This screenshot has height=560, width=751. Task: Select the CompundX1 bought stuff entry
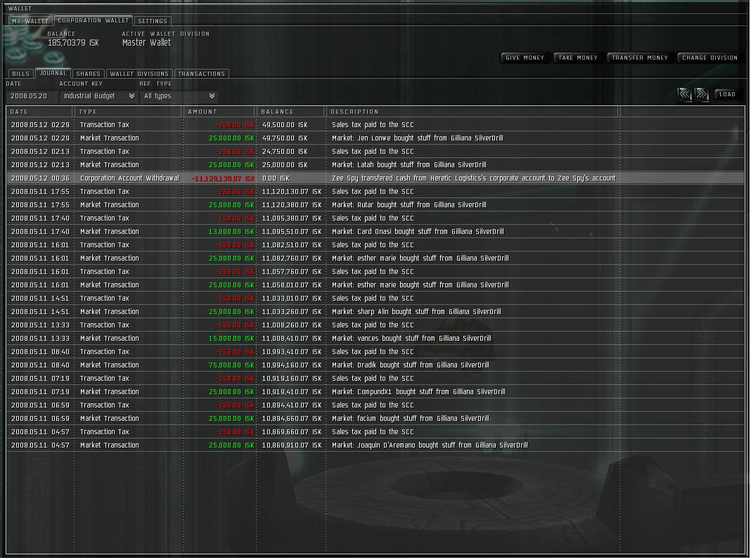pyautogui.click(x=418, y=392)
